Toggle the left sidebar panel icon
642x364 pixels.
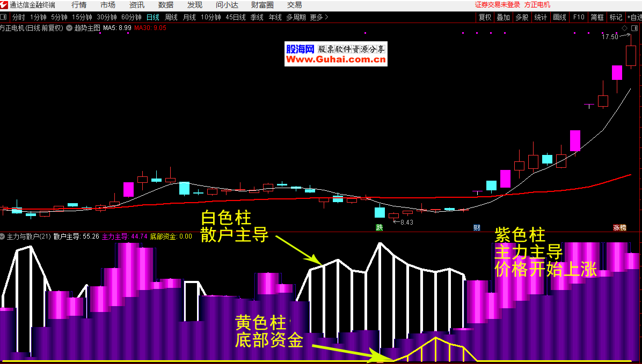point(4,17)
